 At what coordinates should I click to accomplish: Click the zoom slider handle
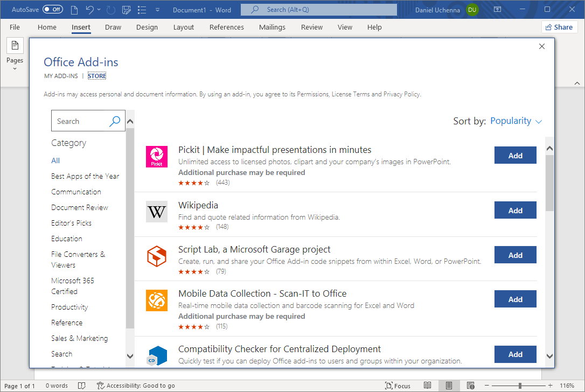[x=520, y=386]
